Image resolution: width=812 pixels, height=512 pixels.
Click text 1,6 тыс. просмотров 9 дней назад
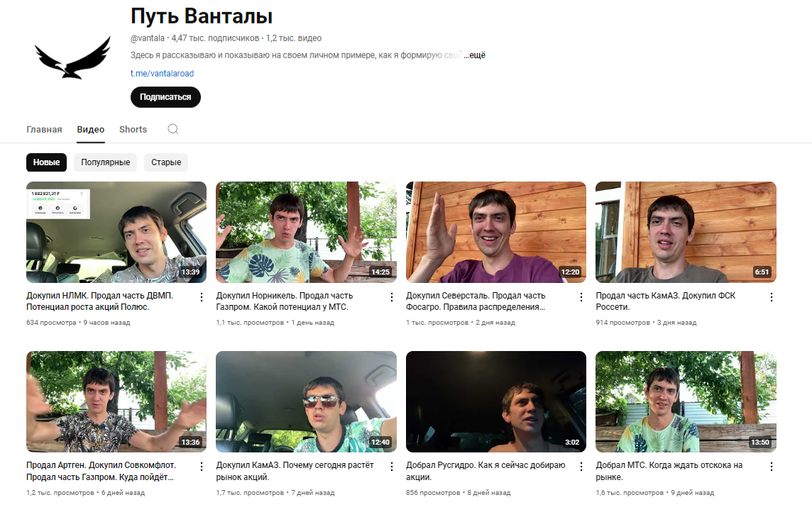coord(654,493)
